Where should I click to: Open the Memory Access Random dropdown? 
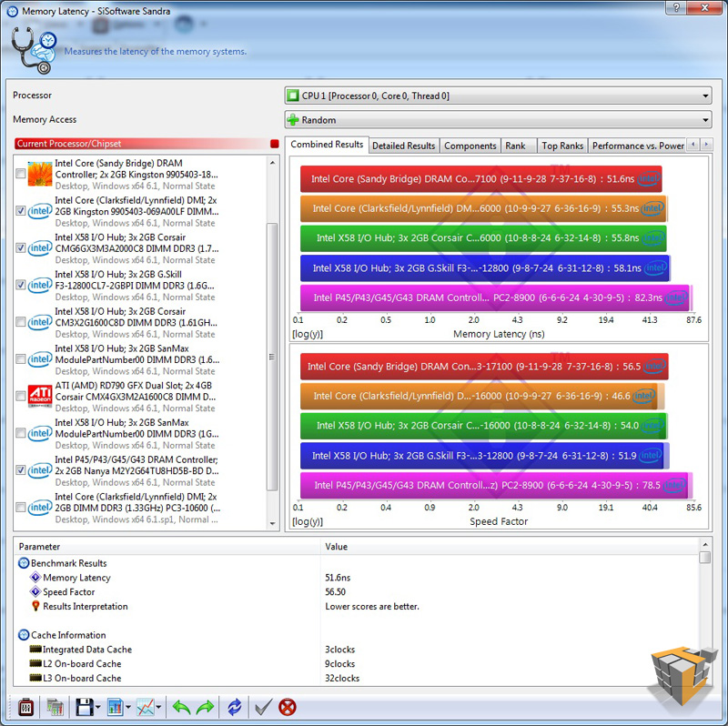pos(498,120)
